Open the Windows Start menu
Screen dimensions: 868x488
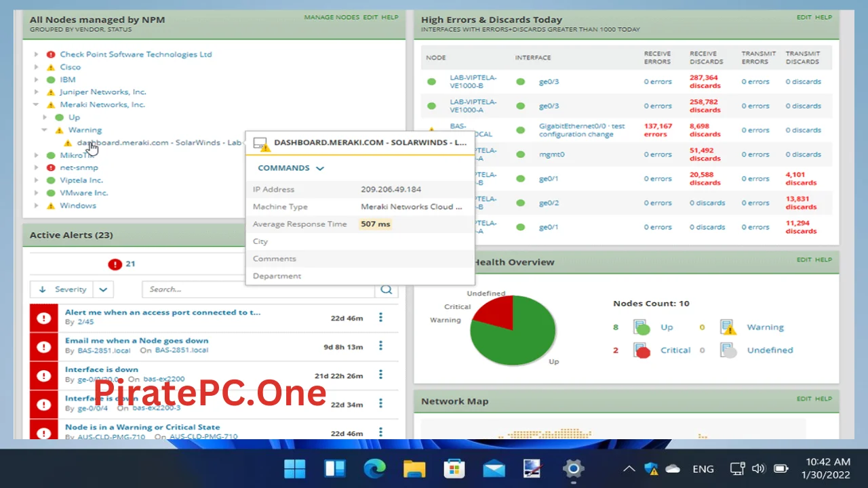[295, 468]
